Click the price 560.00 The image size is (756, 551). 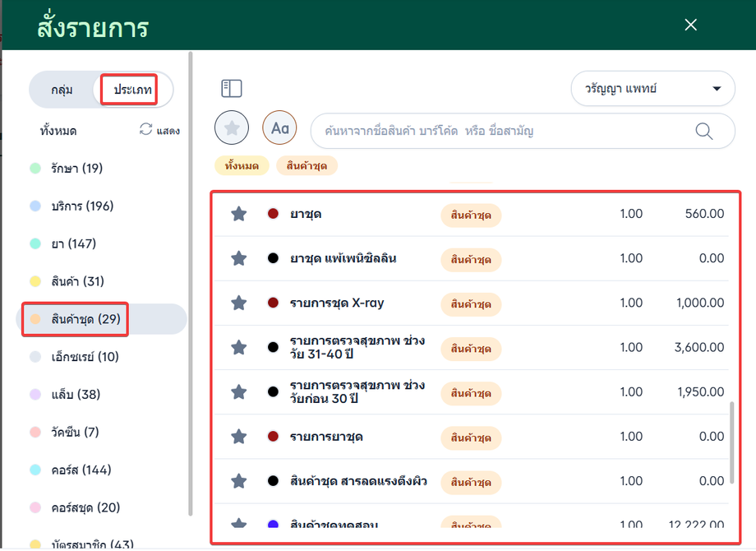click(x=704, y=214)
